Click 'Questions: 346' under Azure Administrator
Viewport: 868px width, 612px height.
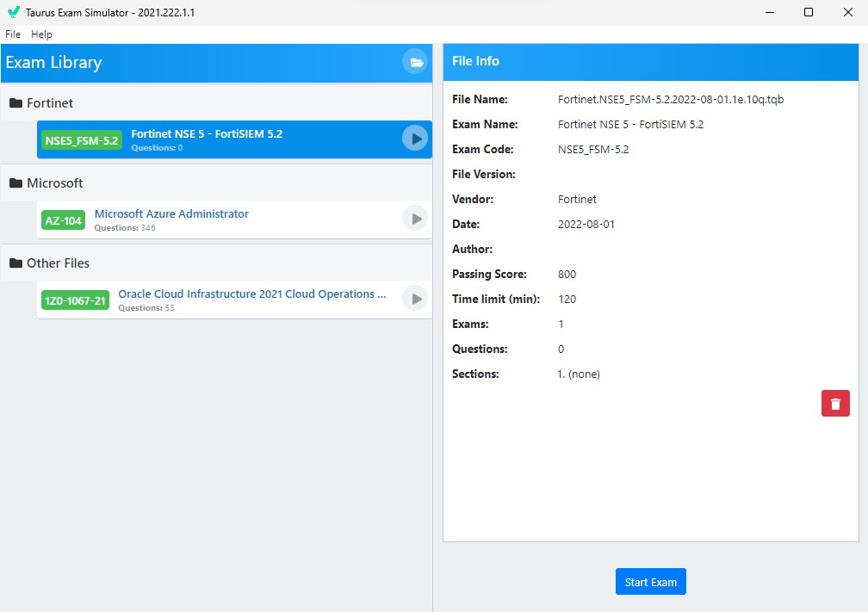pyautogui.click(x=125, y=227)
